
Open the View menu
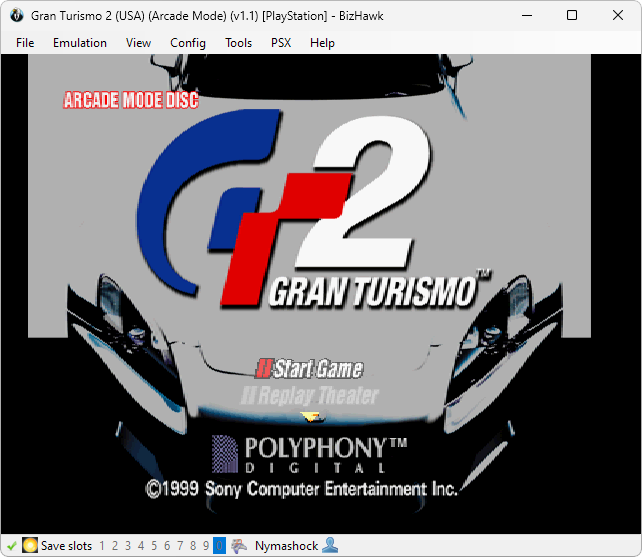point(138,43)
